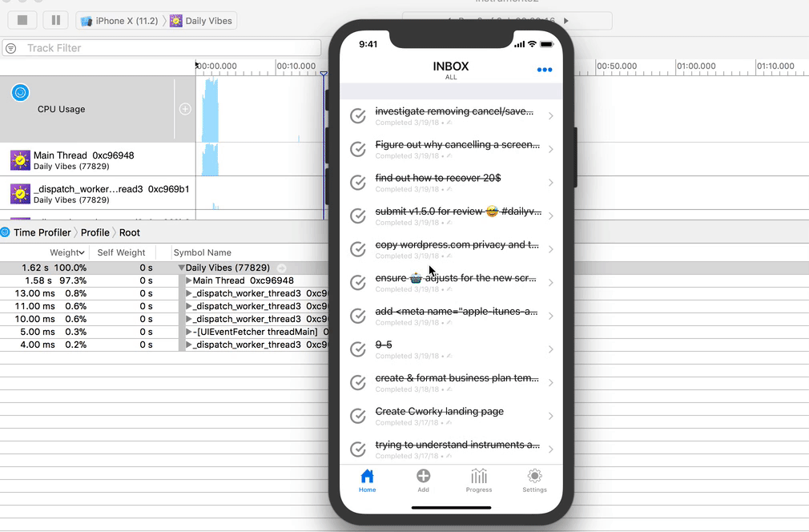The image size is (809, 532).
Task: Stop recording with the square stop button
Action: pos(22,20)
